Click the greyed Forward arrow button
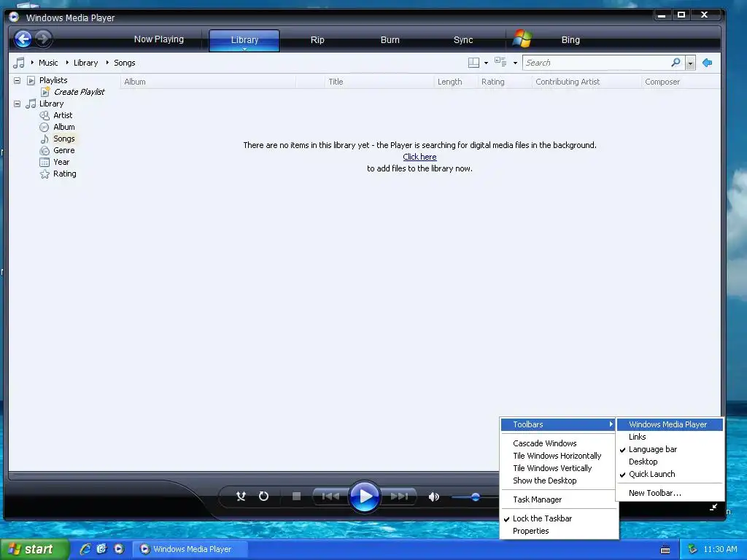The width and height of the screenshot is (747, 560). tap(43, 39)
